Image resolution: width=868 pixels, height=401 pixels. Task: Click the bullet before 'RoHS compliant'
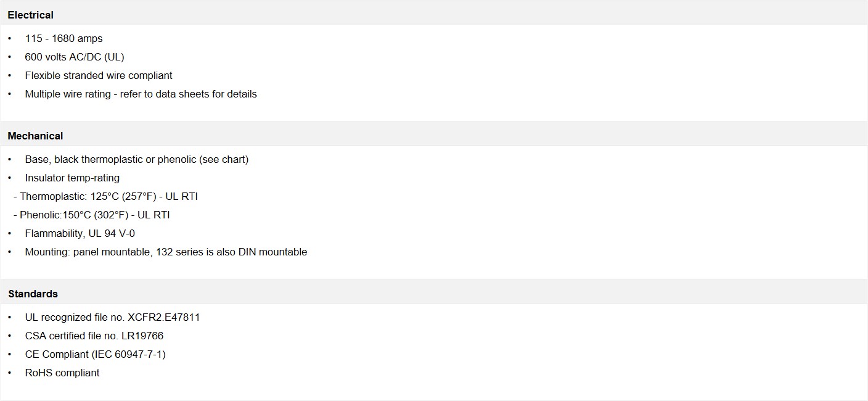(x=10, y=373)
